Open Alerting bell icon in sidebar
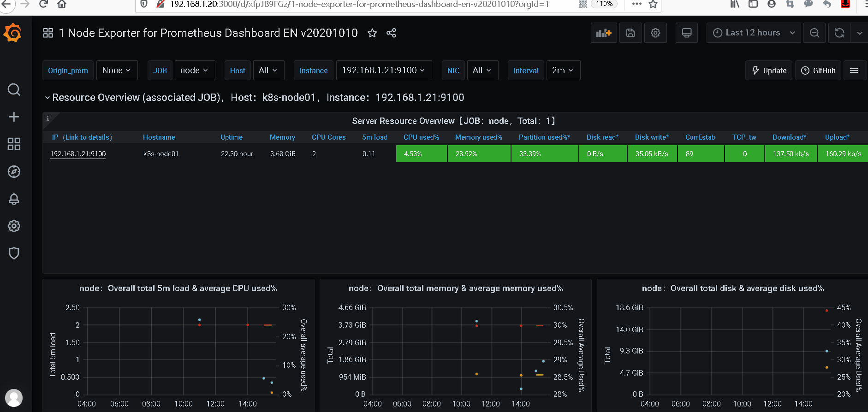Viewport: 868px width, 412px height. (x=14, y=199)
